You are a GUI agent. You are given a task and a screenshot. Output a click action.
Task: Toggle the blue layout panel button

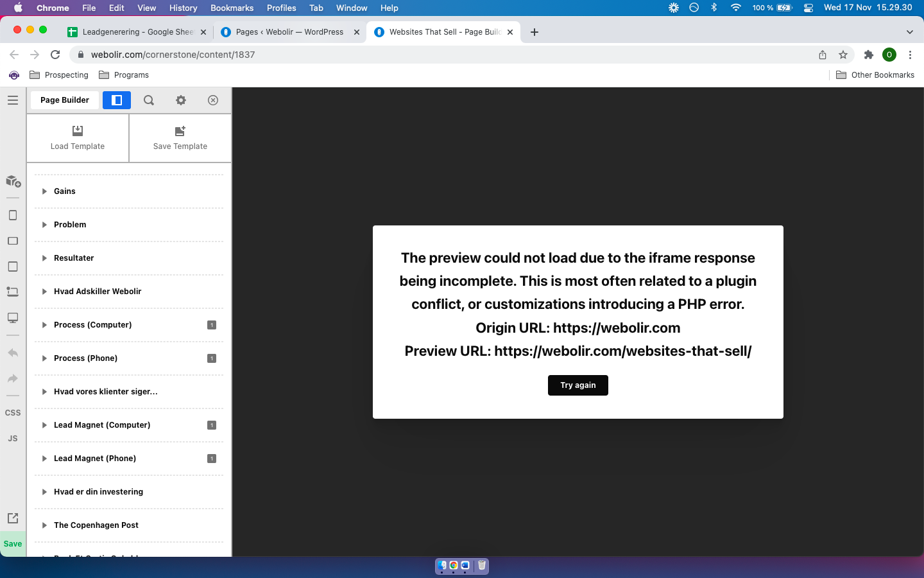point(117,100)
